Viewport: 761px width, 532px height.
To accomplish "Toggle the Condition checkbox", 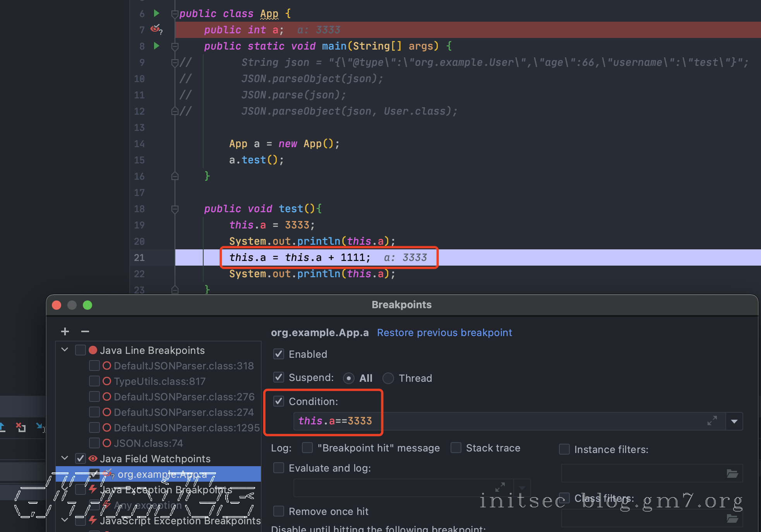I will pos(279,401).
